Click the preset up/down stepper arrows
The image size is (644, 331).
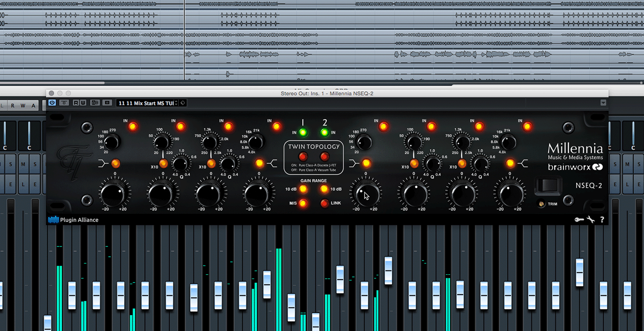[176, 103]
